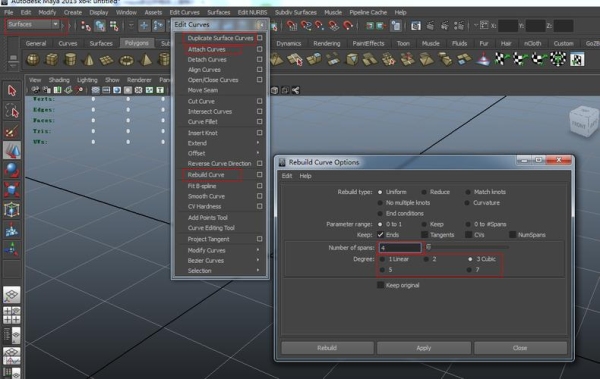Open the Surfaces menu set dropdown

[33, 25]
